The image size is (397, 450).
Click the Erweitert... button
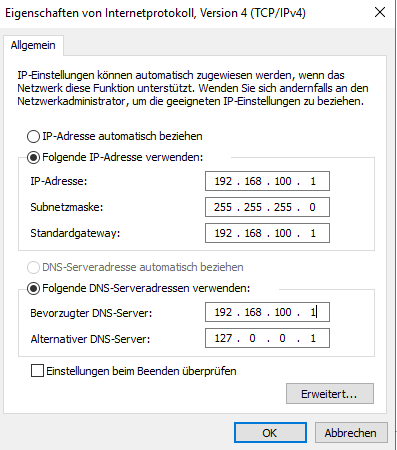point(330,394)
